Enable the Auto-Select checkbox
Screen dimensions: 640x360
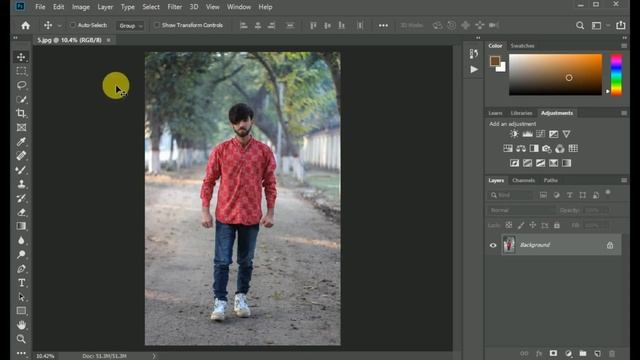coord(72,25)
